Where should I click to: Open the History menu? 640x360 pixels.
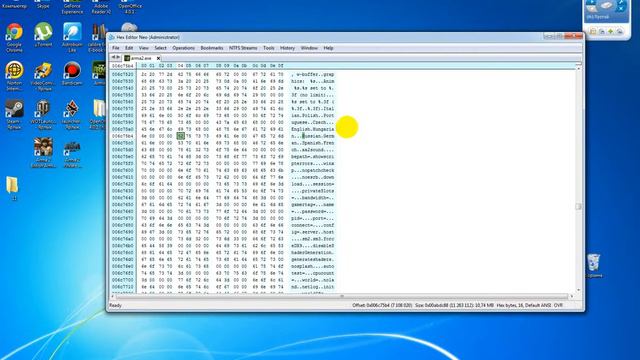(287, 48)
